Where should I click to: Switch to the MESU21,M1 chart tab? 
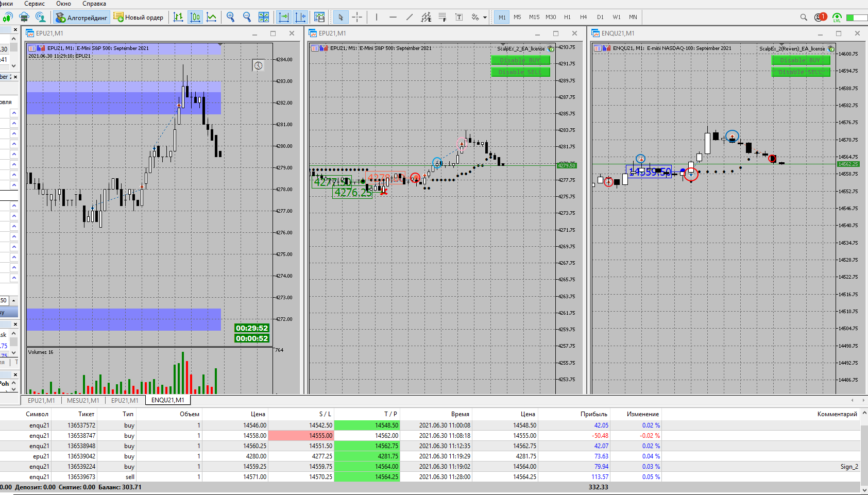pyautogui.click(x=83, y=400)
